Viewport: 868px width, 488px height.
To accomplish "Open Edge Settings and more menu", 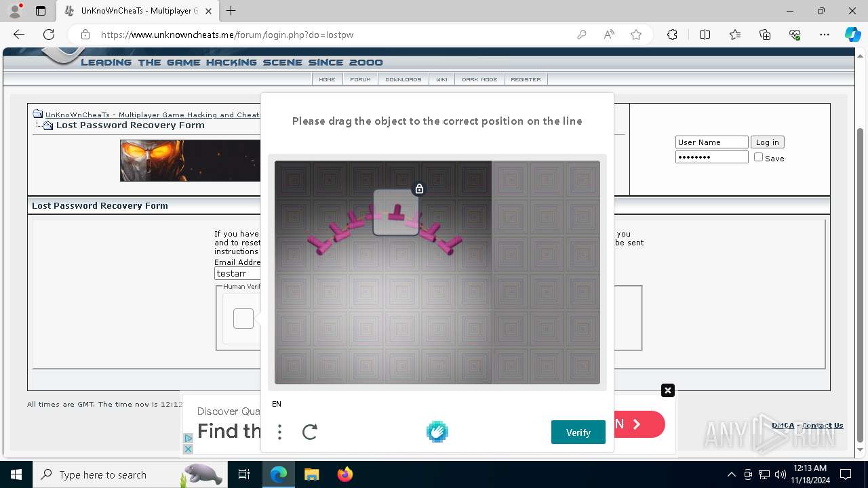I will point(825,35).
